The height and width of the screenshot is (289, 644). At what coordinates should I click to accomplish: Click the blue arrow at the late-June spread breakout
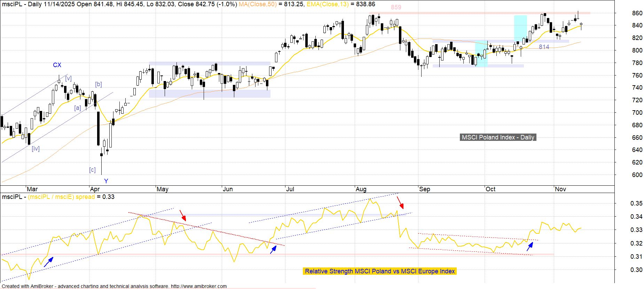coord(273,249)
